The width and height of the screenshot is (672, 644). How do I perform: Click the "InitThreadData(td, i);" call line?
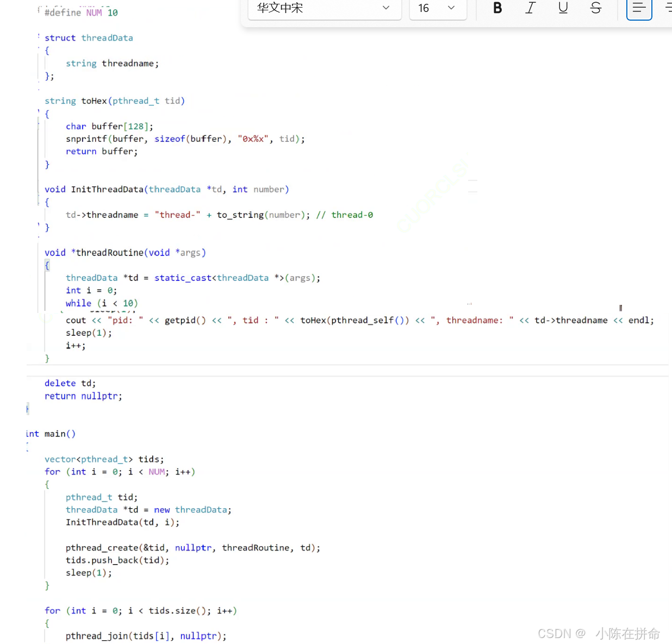122,522
